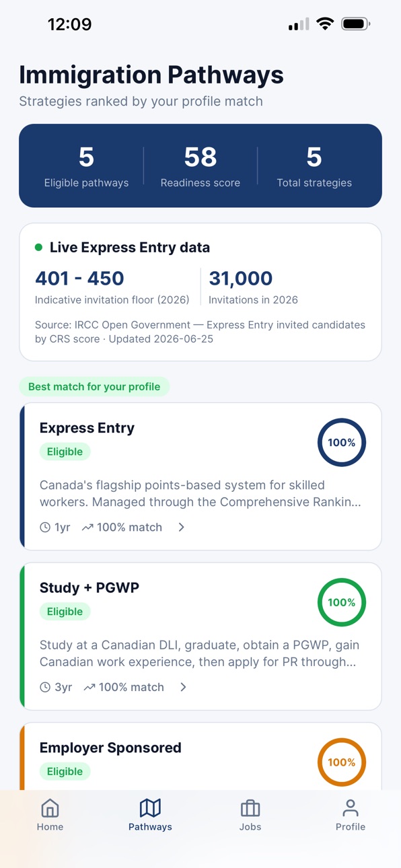Click the green live status dot
Viewport: 401px width, 868px height.
pyautogui.click(x=38, y=248)
